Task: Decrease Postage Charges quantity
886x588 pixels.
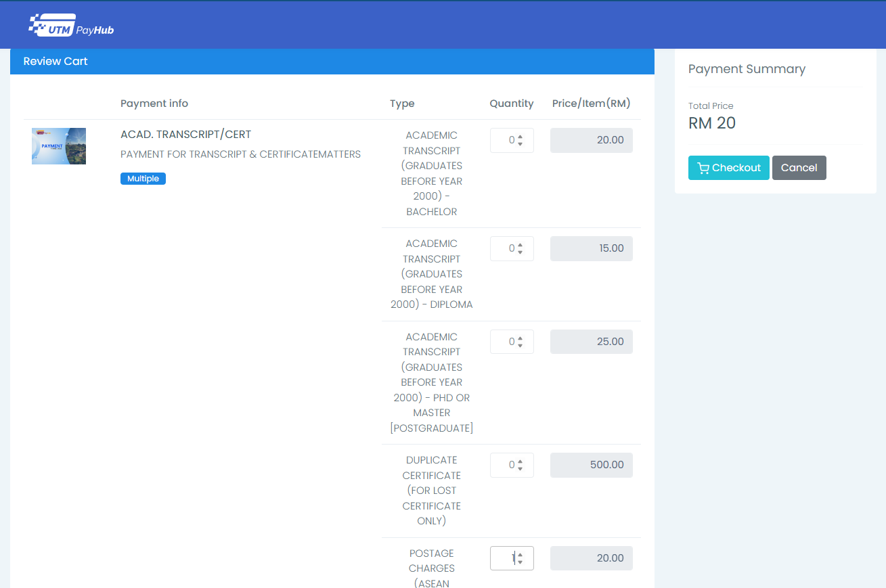Action: (x=520, y=562)
